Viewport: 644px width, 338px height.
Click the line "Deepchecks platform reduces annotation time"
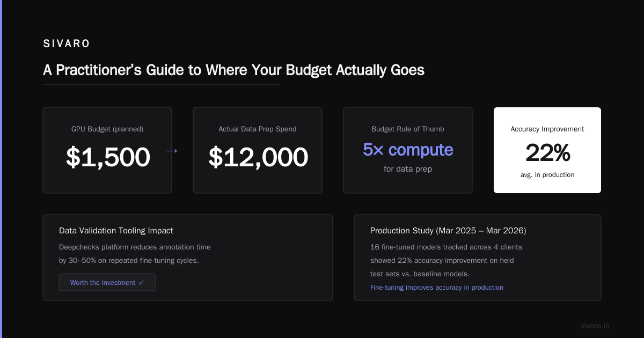(135, 247)
